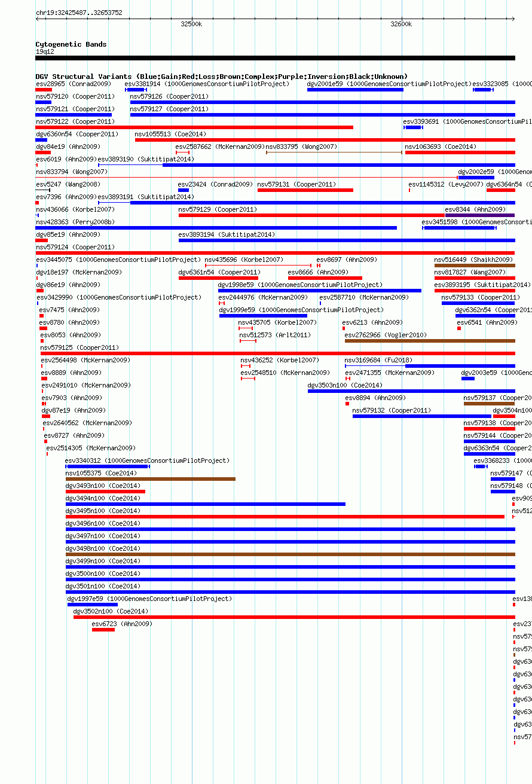The image size is (532, 784).
Task: Select nsv579121 (Cooper2011) label
Action: [x=75, y=109]
